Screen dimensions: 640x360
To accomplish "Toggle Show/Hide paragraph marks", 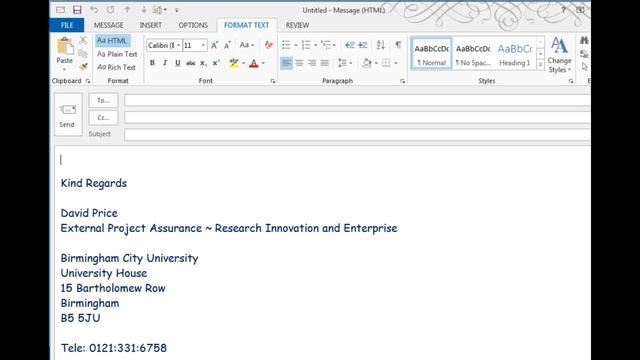I will (398, 44).
